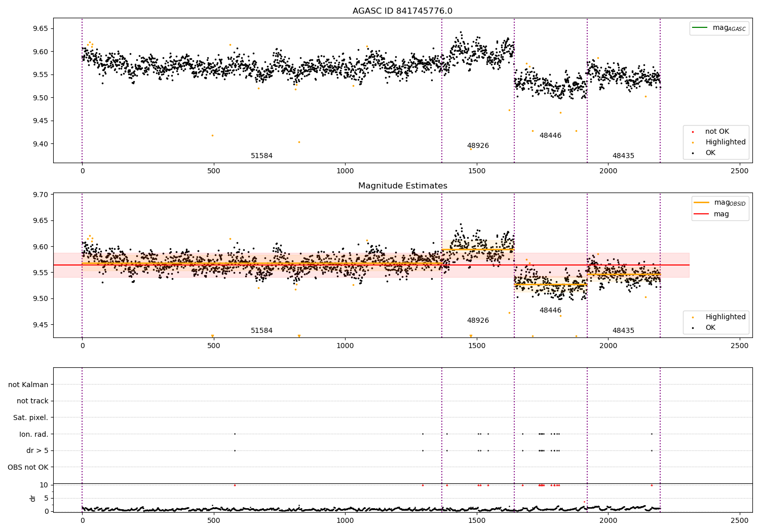
Task: Click x-tick '1500' in the bottom plot
Action: [477, 520]
